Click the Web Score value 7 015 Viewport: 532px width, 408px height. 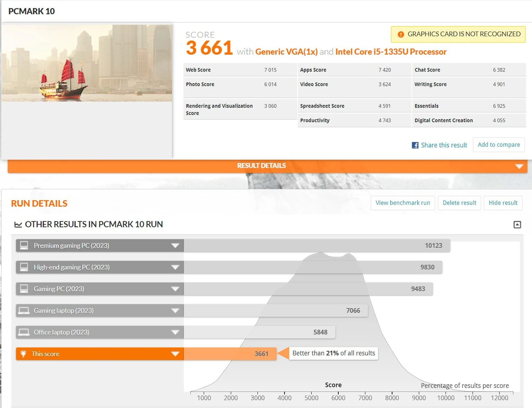[270, 70]
